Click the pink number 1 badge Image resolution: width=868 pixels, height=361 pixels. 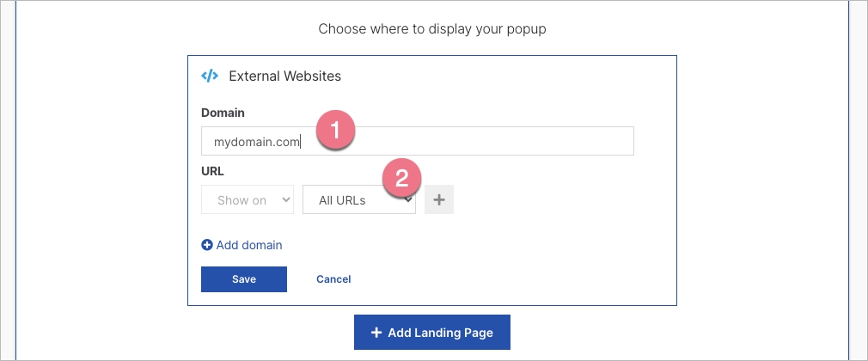click(x=335, y=130)
